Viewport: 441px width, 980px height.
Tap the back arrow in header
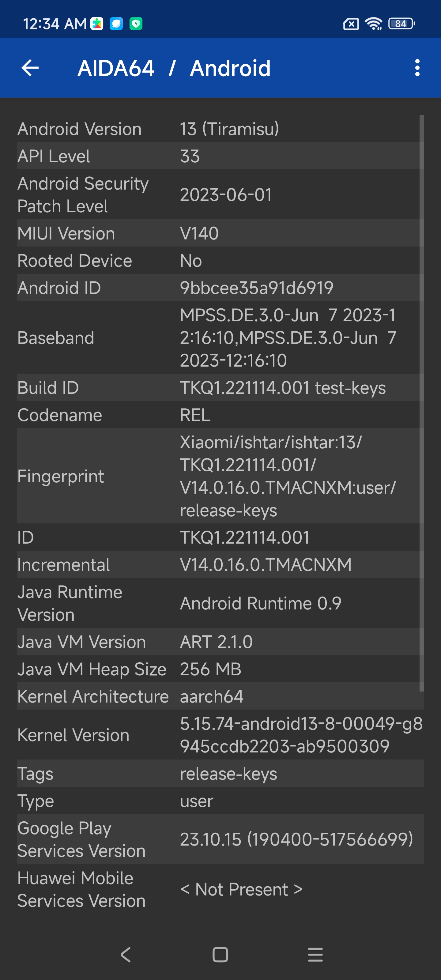(30, 68)
